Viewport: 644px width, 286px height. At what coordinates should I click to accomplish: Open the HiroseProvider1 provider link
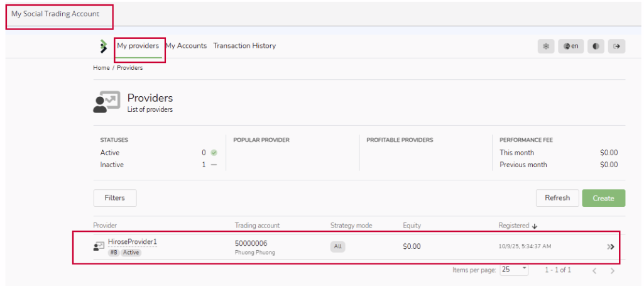coord(132,241)
